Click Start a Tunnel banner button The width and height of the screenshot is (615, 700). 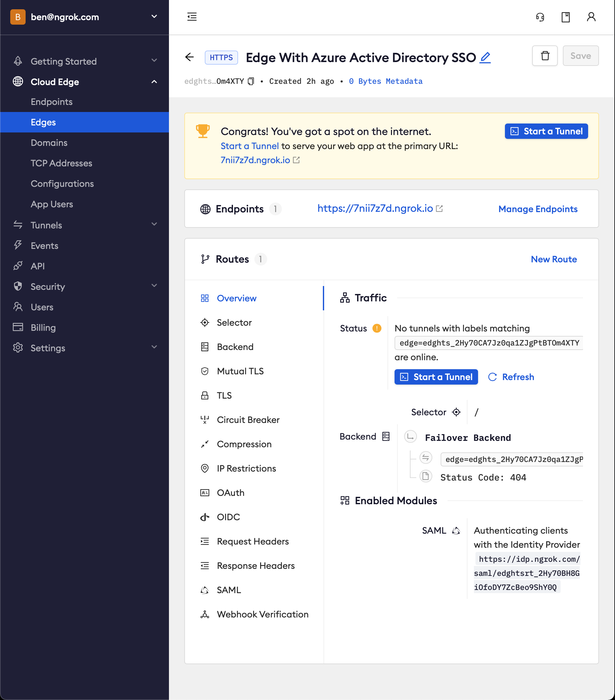point(546,131)
